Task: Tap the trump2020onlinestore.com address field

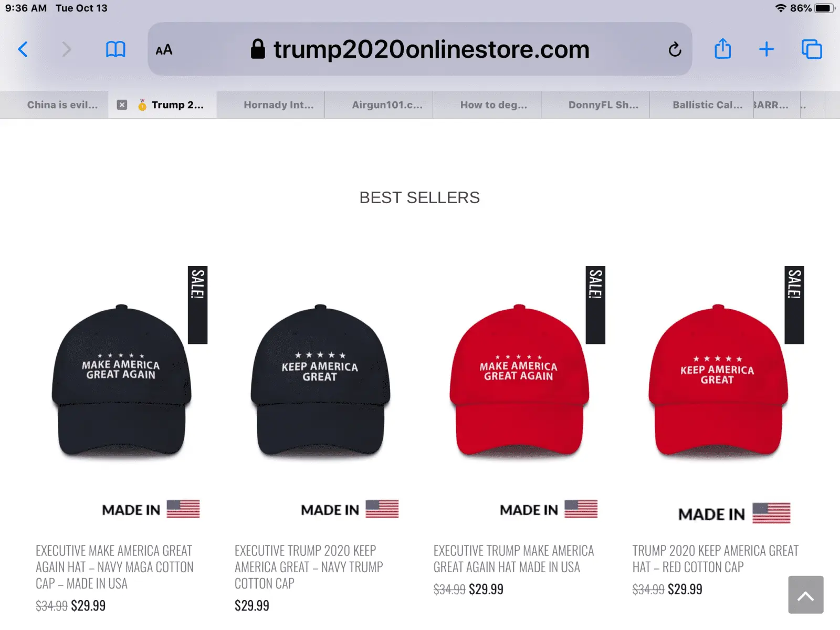Action: point(420,49)
